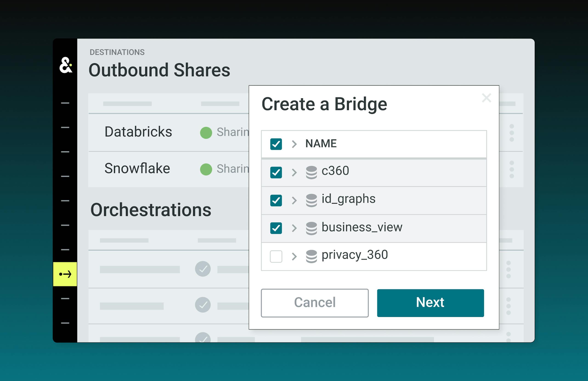Click the Next button
The height and width of the screenshot is (381, 588).
(x=430, y=303)
